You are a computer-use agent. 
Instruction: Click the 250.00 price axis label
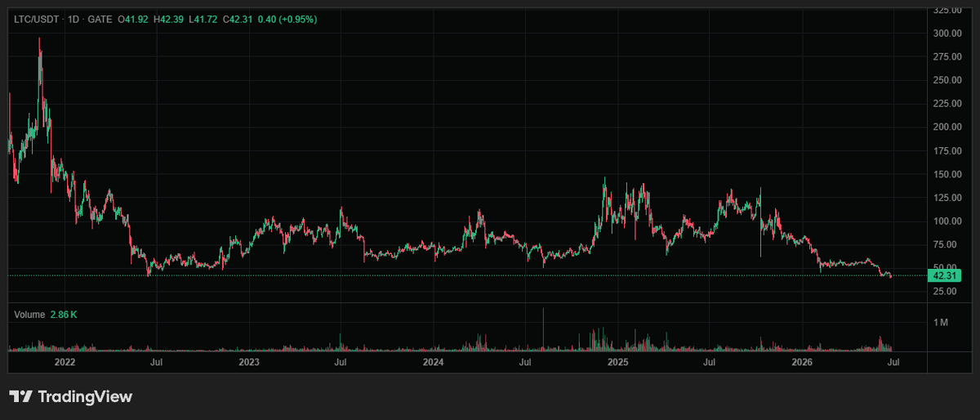947,80
